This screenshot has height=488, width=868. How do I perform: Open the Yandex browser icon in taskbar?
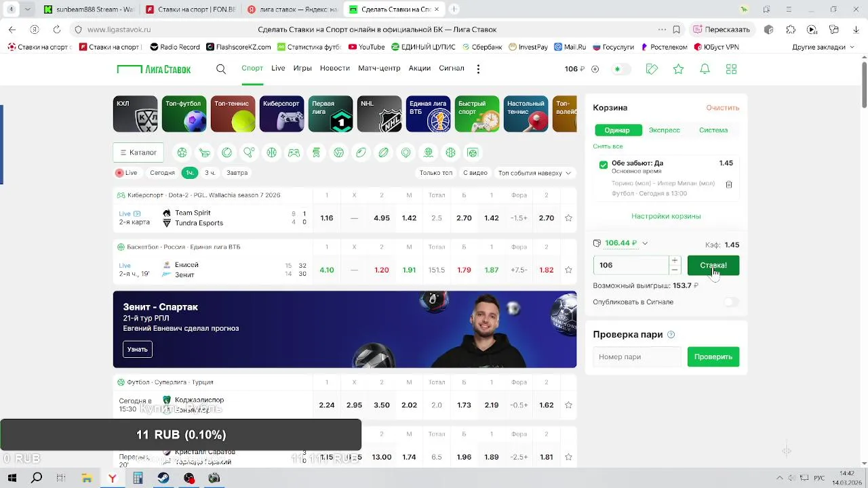tap(112, 478)
